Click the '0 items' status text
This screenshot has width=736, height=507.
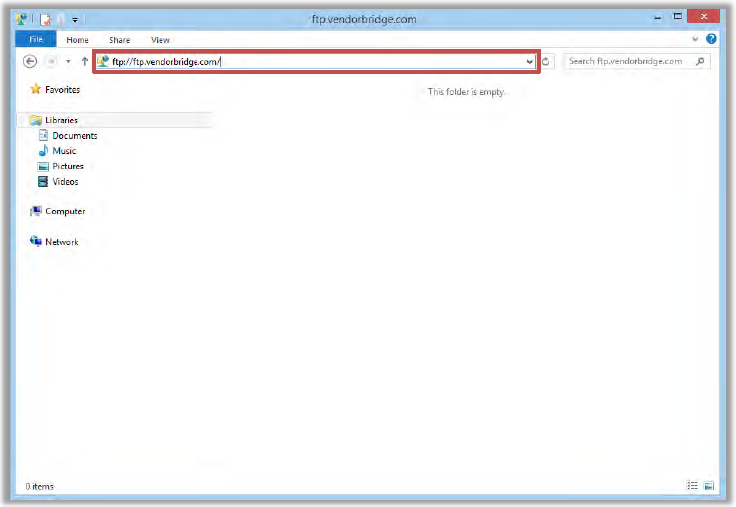[40, 487]
